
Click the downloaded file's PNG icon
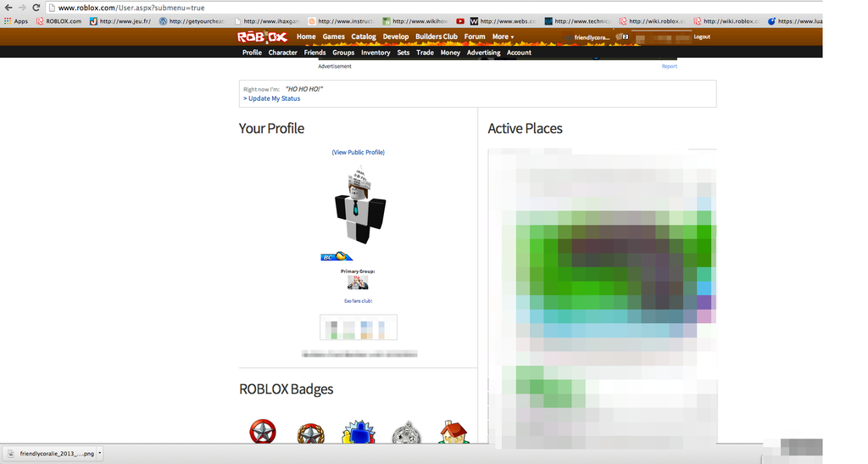(10, 454)
